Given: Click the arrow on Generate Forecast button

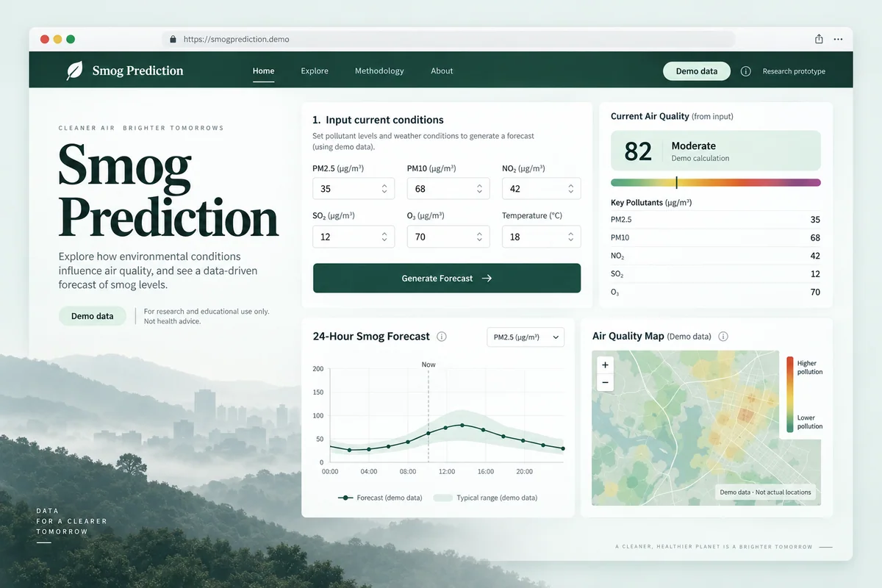Looking at the screenshot, I should (487, 279).
